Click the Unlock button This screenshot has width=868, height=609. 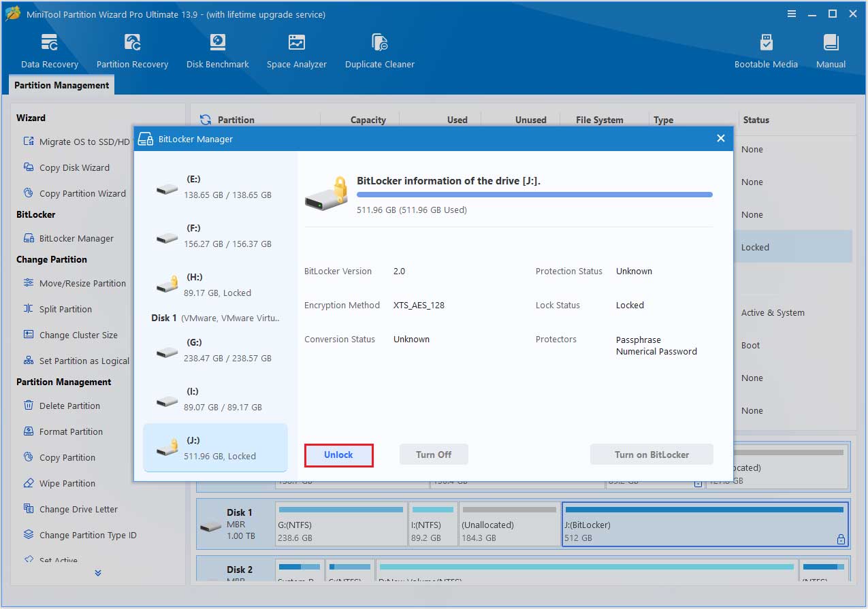pyautogui.click(x=338, y=455)
